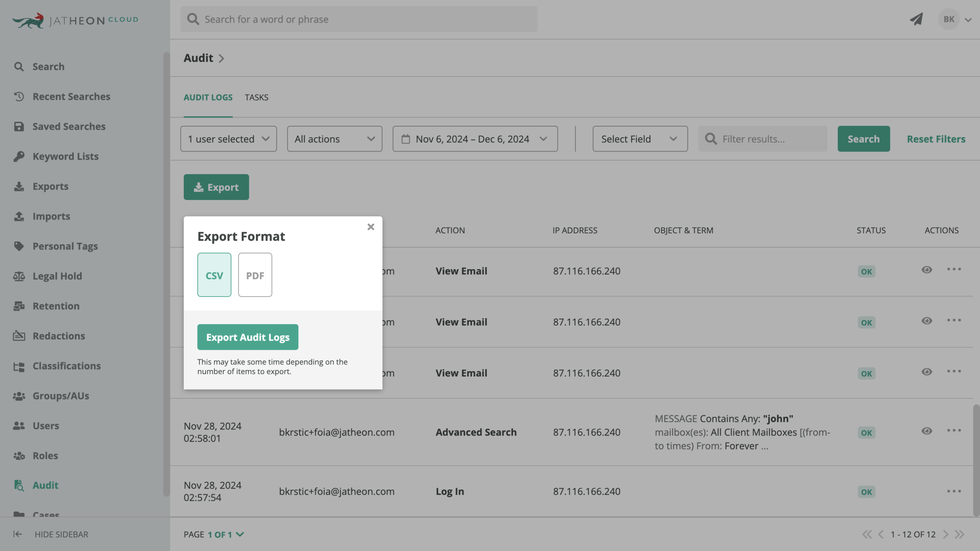Click HIDE SIDEBAR label
Image resolution: width=980 pixels, height=551 pixels.
pyautogui.click(x=61, y=534)
